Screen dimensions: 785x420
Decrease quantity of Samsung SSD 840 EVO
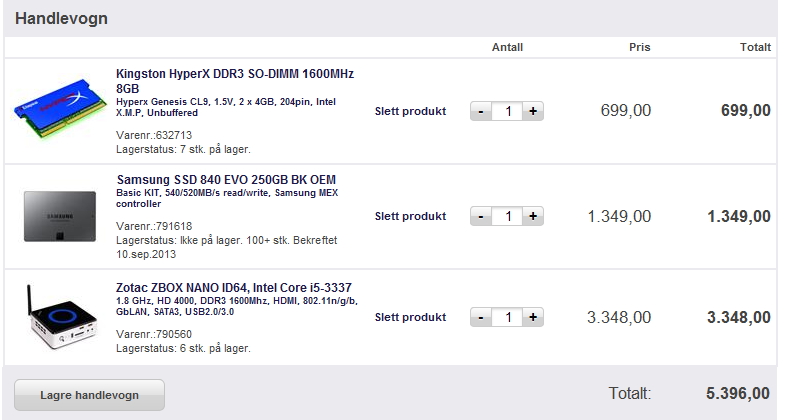click(x=481, y=216)
